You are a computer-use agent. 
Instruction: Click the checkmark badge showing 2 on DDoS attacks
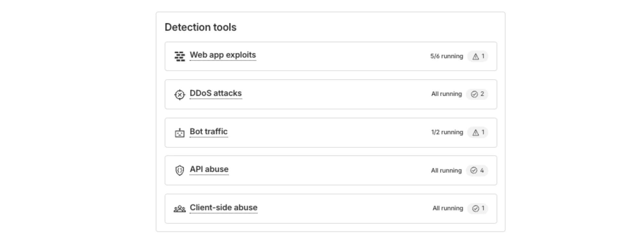tap(477, 94)
